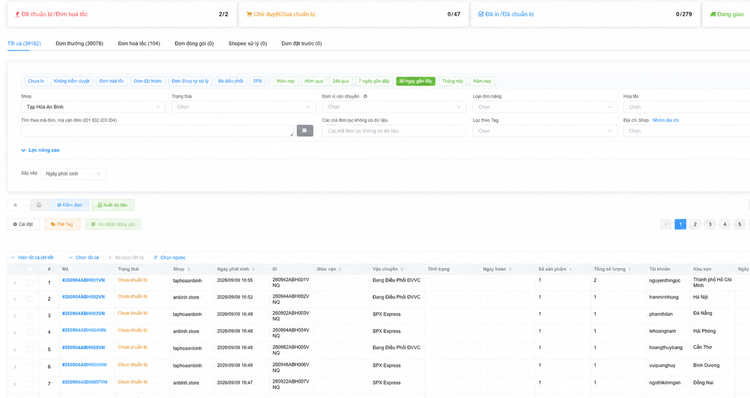Switch to the Đơn hoả tốc (104) tab

click(x=139, y=44)
